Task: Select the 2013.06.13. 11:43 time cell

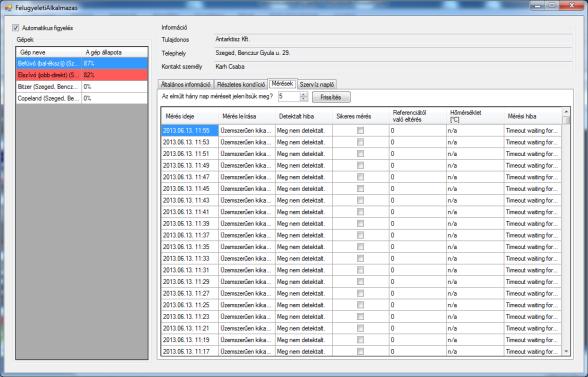Action: [190, 200]
